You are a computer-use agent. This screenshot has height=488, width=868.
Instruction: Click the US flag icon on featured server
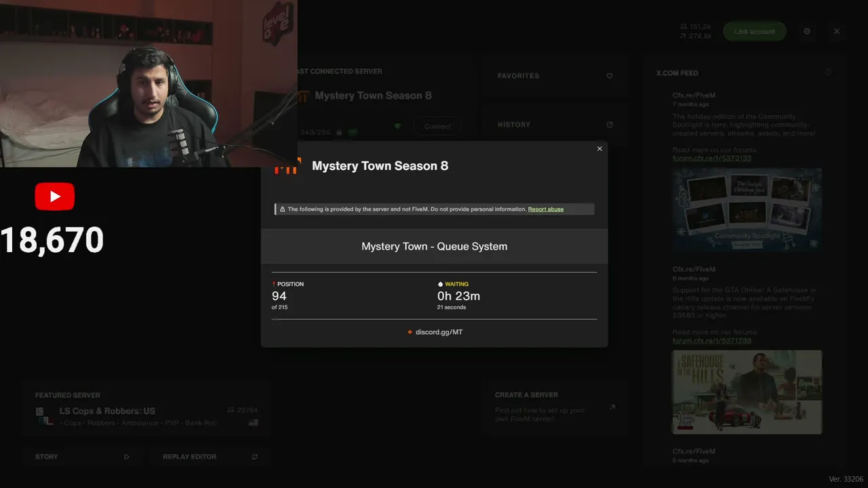click(254, 422)
